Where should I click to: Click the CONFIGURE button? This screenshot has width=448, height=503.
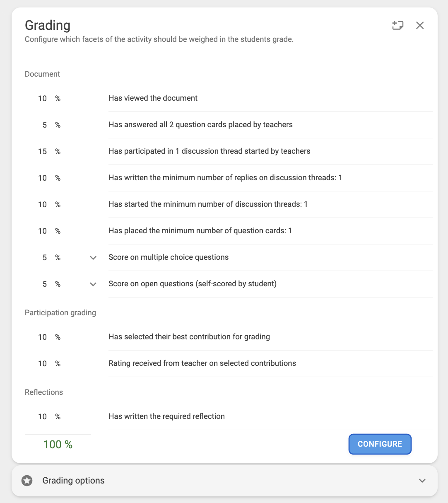[380, 444]
